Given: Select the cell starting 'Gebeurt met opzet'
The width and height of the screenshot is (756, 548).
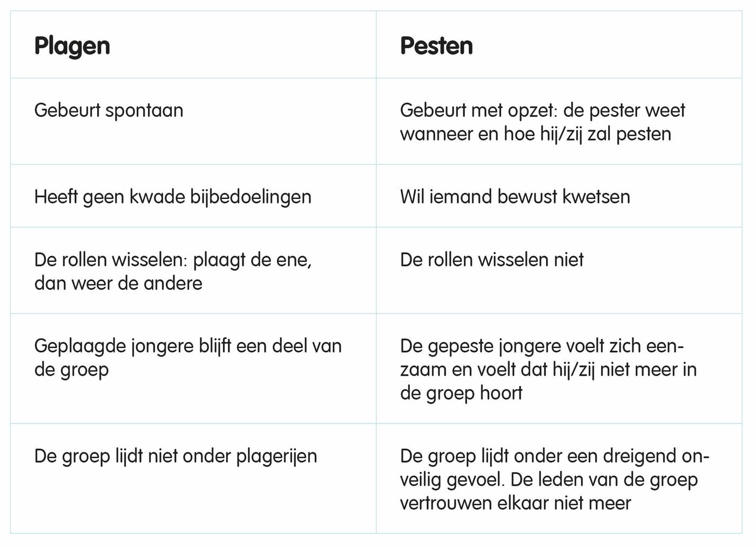Looking at the screenshot, I should tap(559, 121).
